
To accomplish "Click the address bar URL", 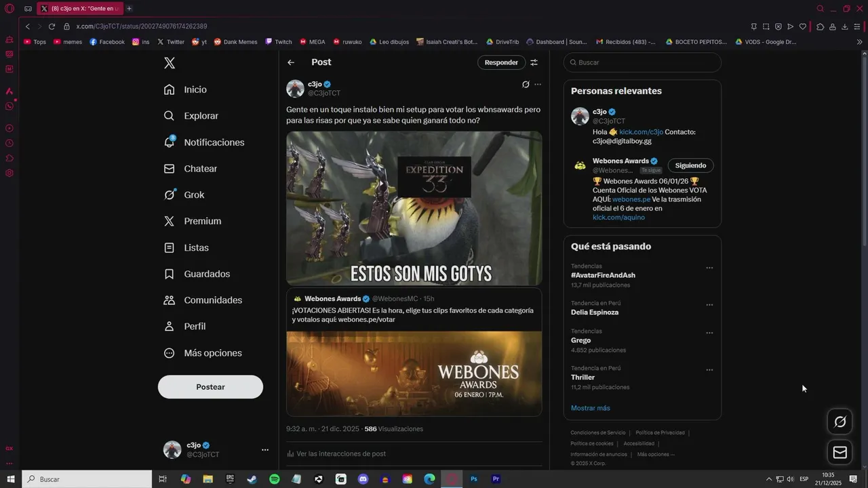I will pos(141,26).
